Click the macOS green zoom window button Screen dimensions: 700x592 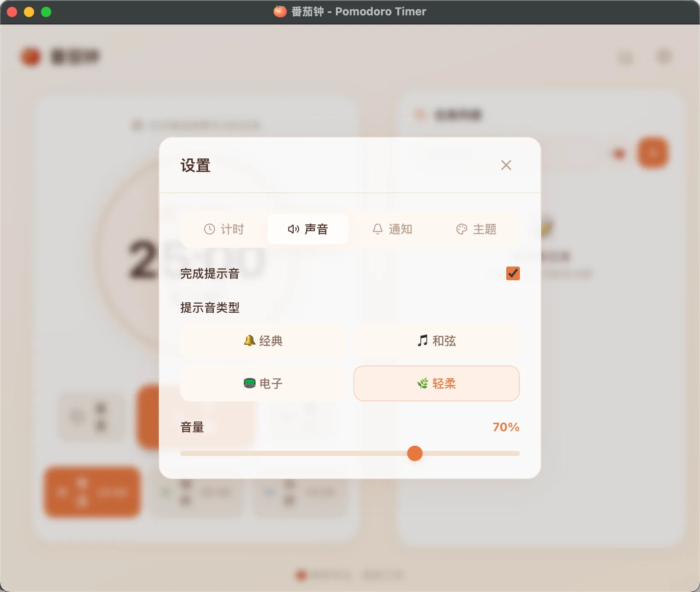[x=46, y=12]
